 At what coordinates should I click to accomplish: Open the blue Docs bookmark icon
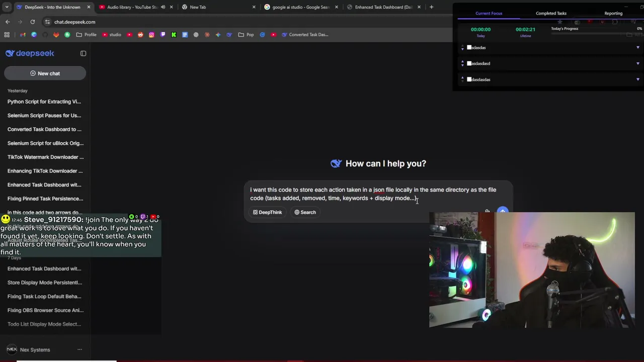tap(185, 35)
